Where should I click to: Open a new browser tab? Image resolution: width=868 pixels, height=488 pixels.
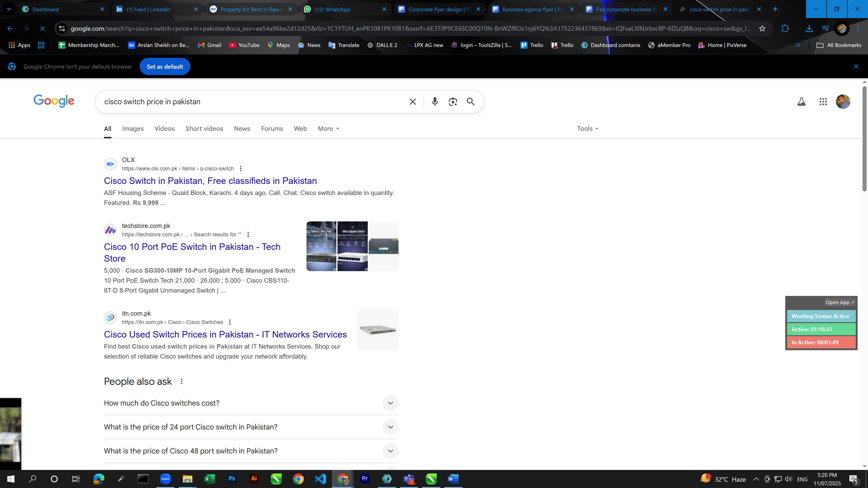point(775,9)
